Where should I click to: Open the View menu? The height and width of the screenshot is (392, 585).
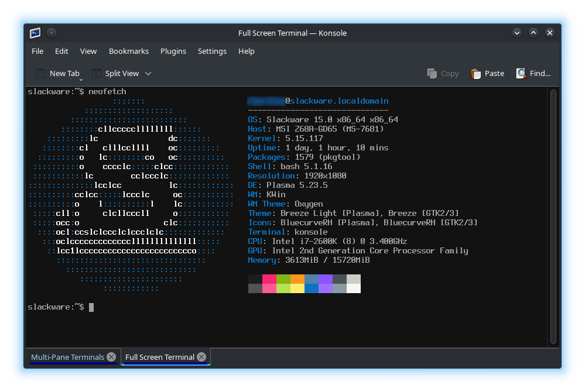click(88, 51)
